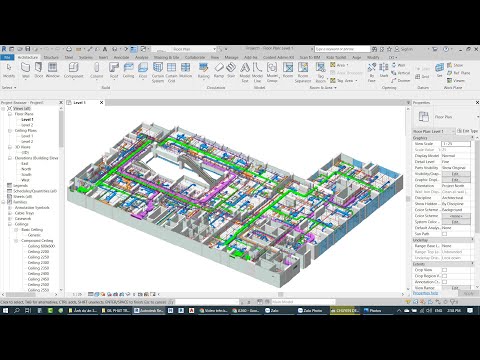Click the taskbar search icon
Image resolution: width=480 pixels, height=360 pixels.
point(17,310)
